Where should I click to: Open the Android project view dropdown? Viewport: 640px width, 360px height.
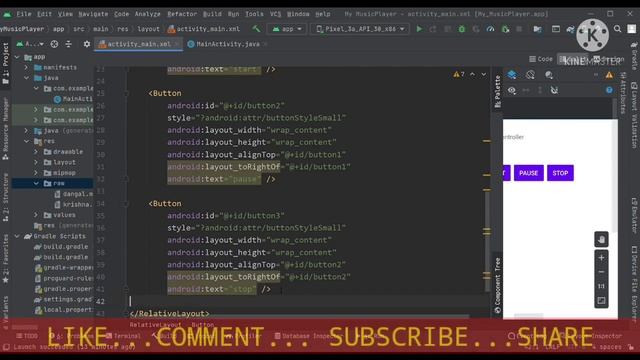[x=29, y=44]
